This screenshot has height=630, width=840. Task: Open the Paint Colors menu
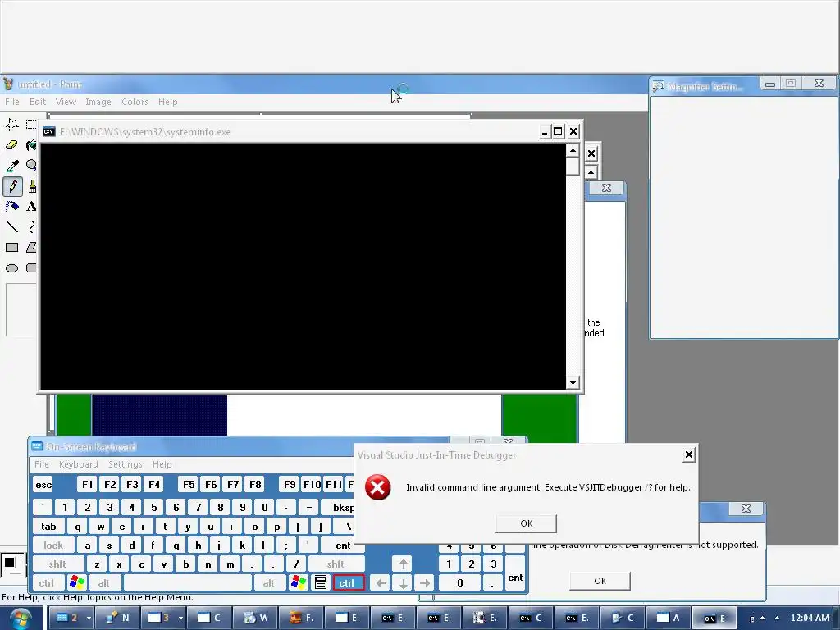(135, 102)
